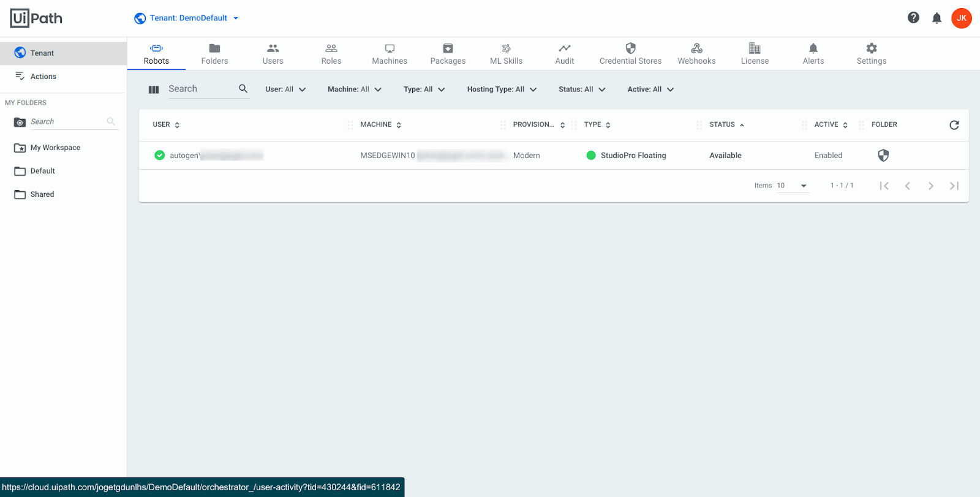This screenshot has height=497, width=980.
Task: Open the Machines tab
Action: (390, 54)
